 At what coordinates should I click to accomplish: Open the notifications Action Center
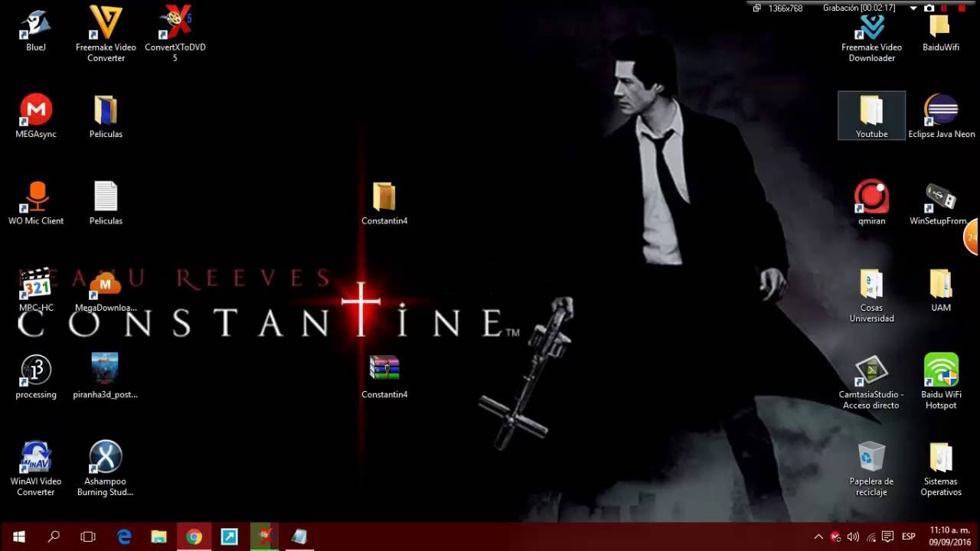(x=887, y=536)
